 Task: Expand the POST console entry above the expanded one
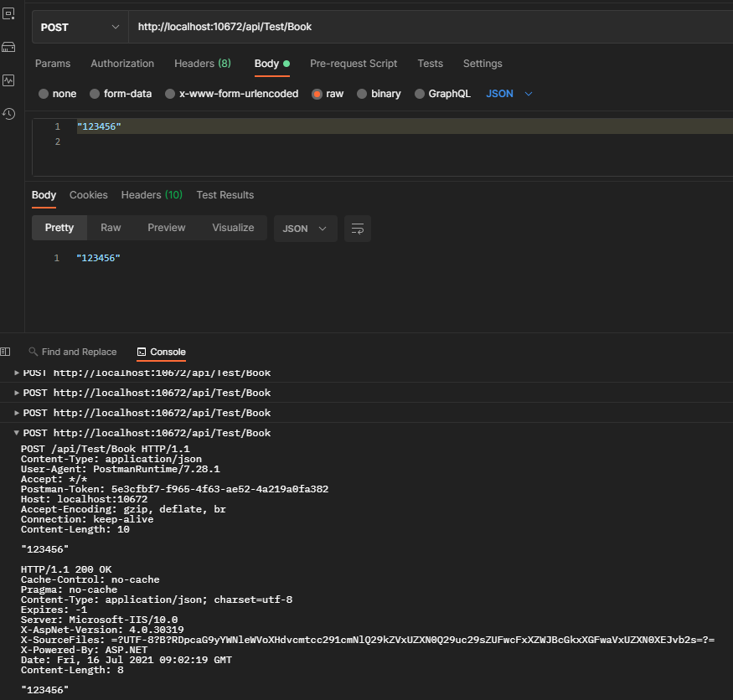click(x=17, y=413)
